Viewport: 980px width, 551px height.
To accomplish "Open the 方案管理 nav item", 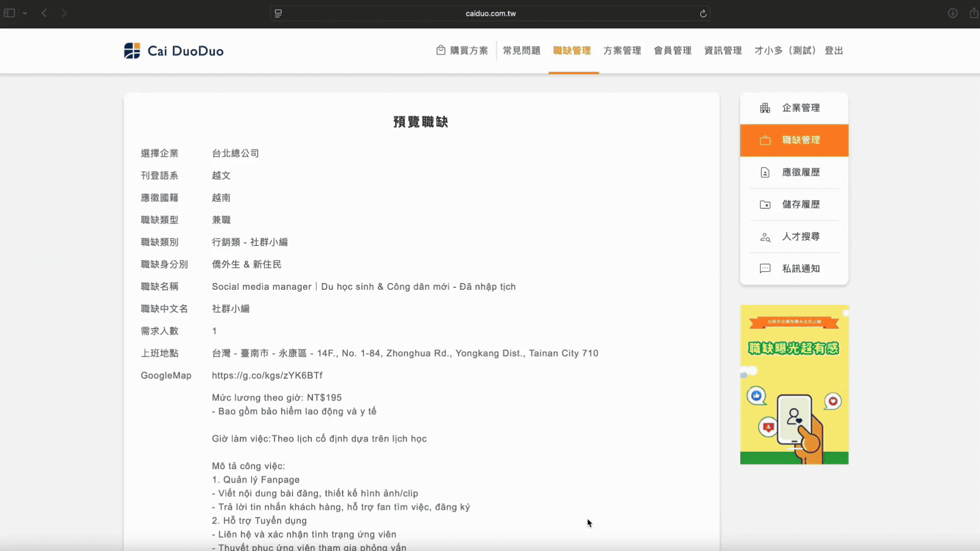I will coord(622,51).
